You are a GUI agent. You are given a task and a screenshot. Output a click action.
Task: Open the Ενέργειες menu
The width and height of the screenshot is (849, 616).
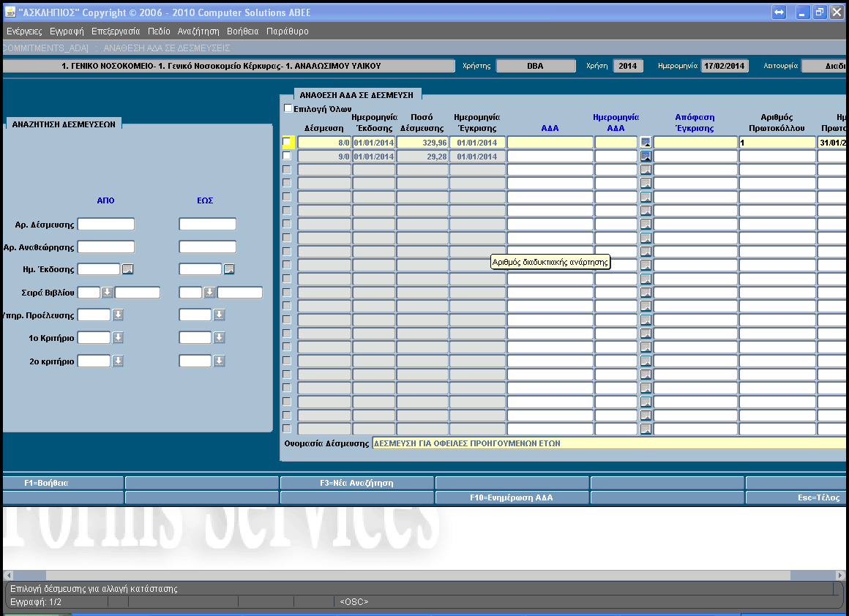(24, 31)
